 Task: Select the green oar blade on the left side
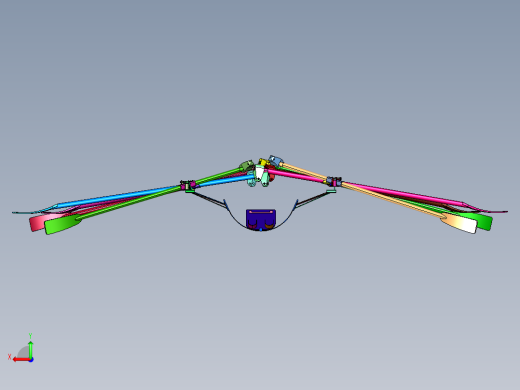tap(63, 225)
